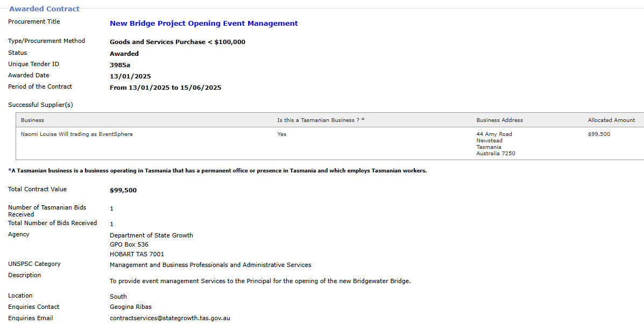Click the enquiries contact name Geogina Ribas
The height and width of the screenshot is (325, 644).
[x=131, y=307]
